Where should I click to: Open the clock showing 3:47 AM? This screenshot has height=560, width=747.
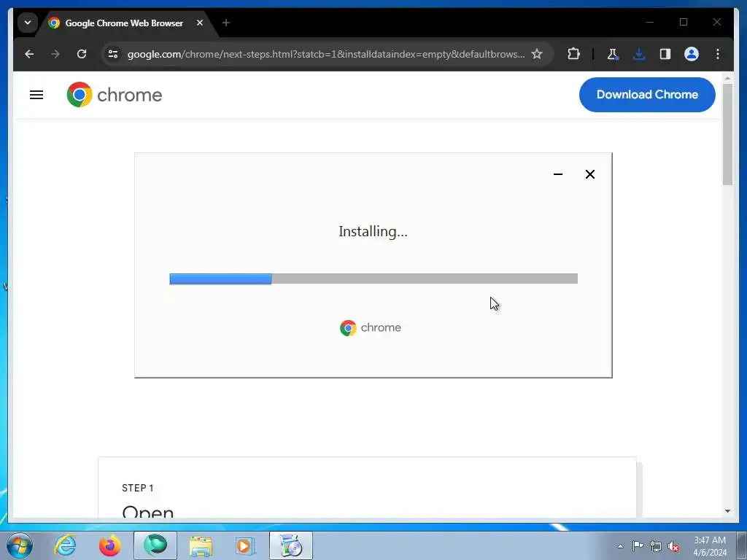coord(709,546)
